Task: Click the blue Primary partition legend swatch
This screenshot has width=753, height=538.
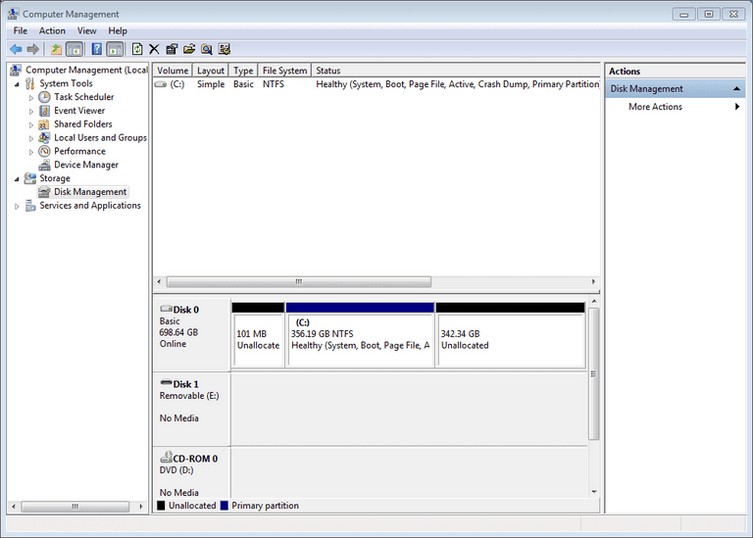Action: point(224,505)
